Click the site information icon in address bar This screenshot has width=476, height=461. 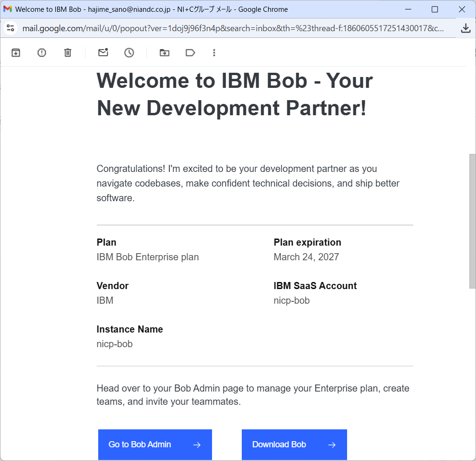click(x=10, y=28)
